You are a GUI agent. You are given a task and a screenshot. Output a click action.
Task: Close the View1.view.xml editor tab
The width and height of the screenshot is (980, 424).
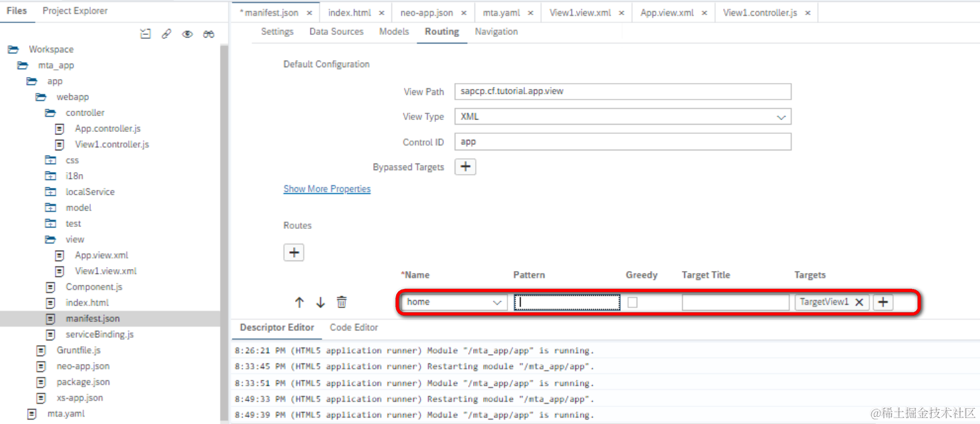tap(621, 13)
